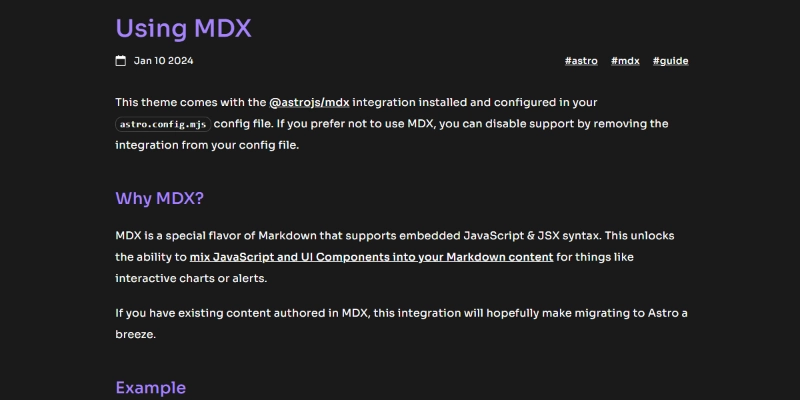Image resolution: width=800 pixels, height=400 pixels.
Task: Click the Jan 10 2024 publish date
Action: tap(163, 61)
